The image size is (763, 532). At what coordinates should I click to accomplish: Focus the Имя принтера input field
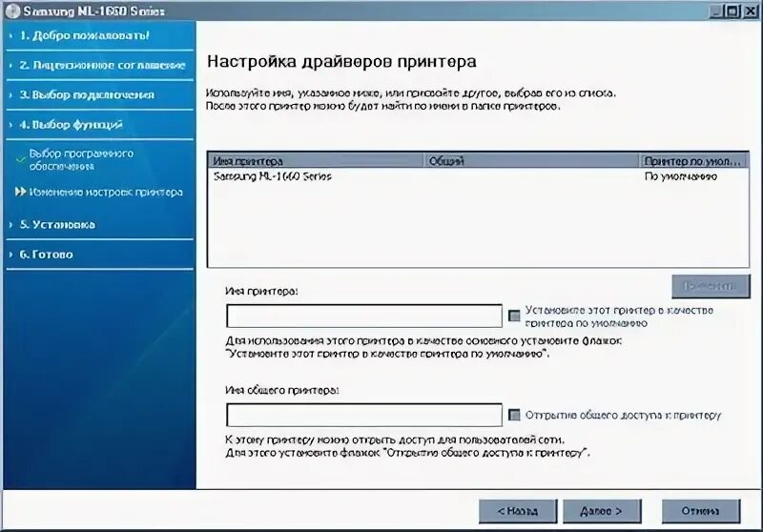tap(364, 317)
